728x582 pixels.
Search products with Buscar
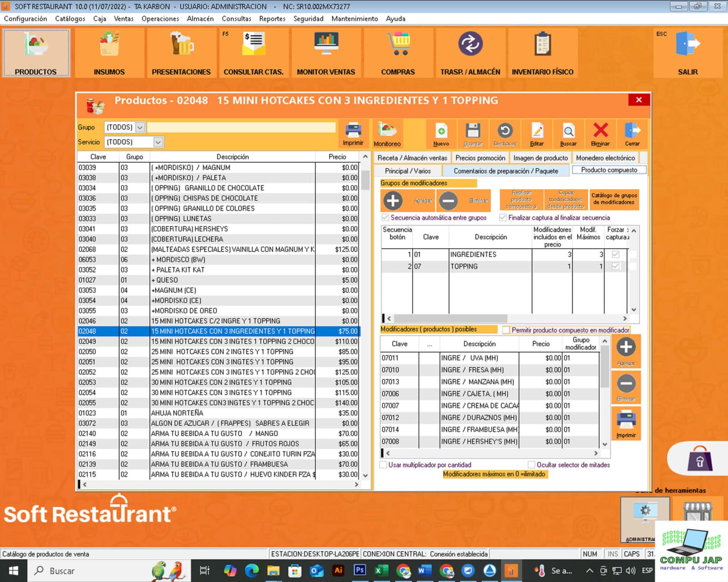pos(568,134)
